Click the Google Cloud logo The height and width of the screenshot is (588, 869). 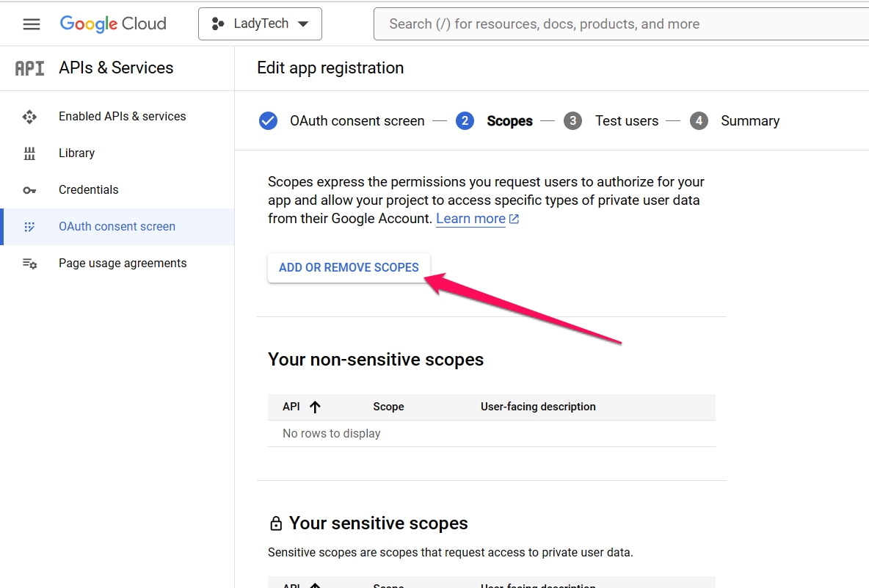pos(113,23)
